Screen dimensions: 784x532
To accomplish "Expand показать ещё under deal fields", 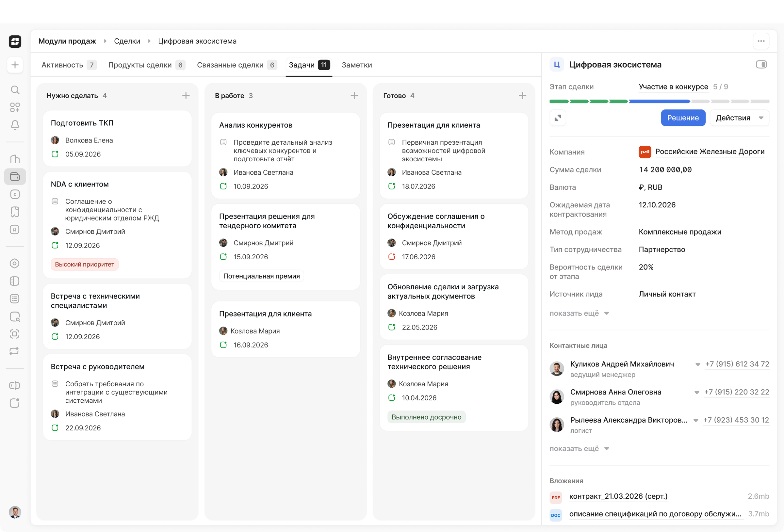I will tap(579, 314).
